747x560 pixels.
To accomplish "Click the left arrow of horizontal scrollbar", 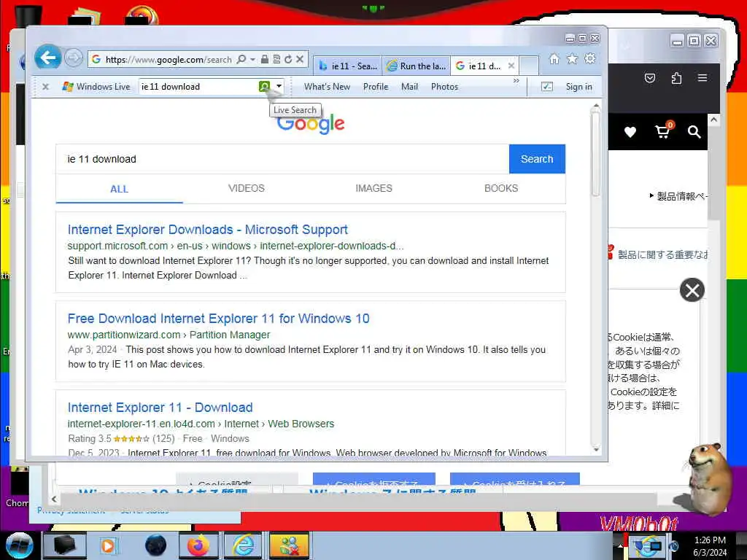I will pyautogui.click(x=54, y=499).
